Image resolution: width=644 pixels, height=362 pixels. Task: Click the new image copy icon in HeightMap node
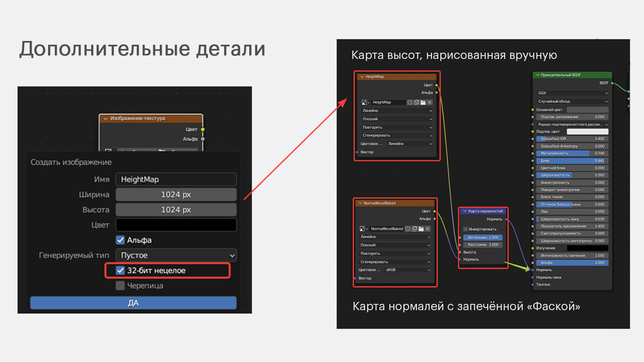[417, 102]
